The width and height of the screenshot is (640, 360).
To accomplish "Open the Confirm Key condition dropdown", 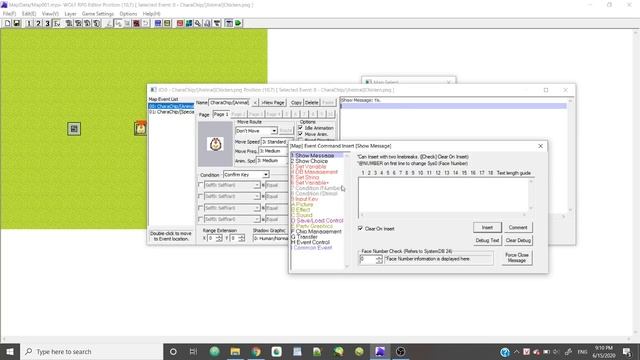I will [246, 175].
